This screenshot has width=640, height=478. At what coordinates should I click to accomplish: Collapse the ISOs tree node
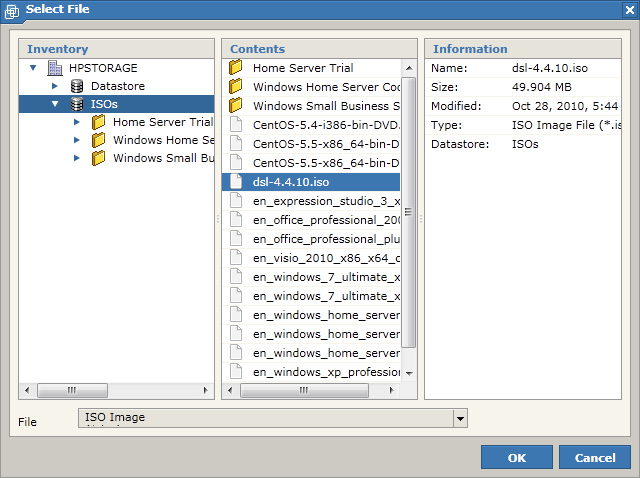click(55, 104)
